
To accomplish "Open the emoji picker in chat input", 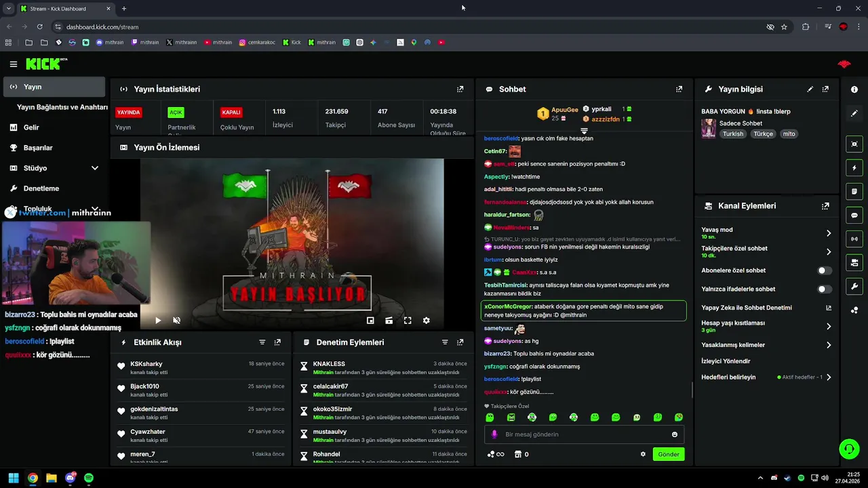I will (675, 434).
